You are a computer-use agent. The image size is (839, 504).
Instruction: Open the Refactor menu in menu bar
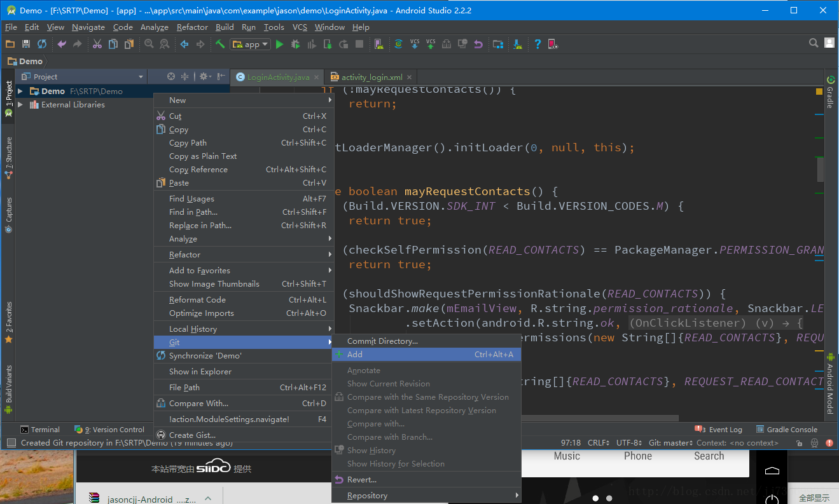[192, 27]
